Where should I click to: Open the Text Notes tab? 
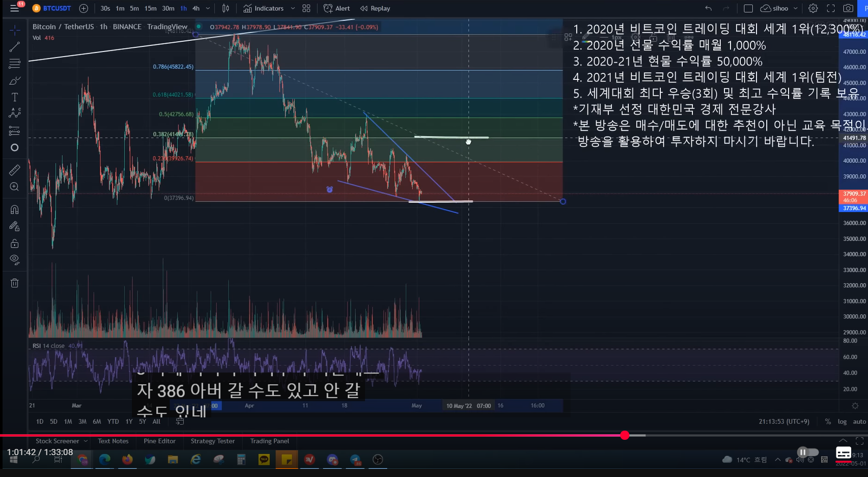point(113,441)
